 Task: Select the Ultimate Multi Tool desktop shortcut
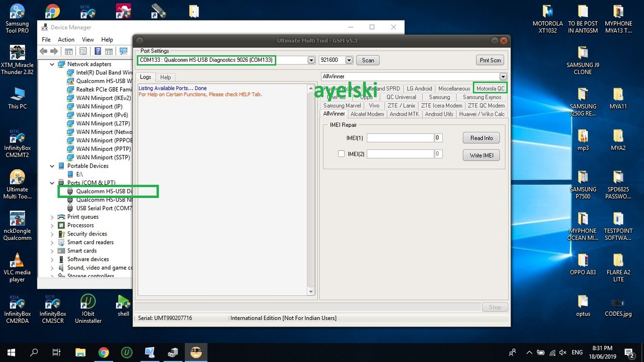(17, 185)
